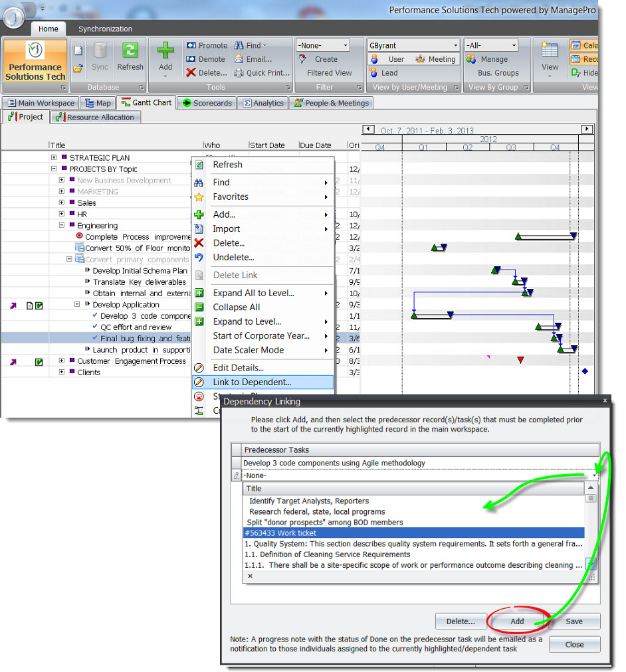
Task: Collapse the PROJECTS BY Topic node
Action: coord(54,169)
